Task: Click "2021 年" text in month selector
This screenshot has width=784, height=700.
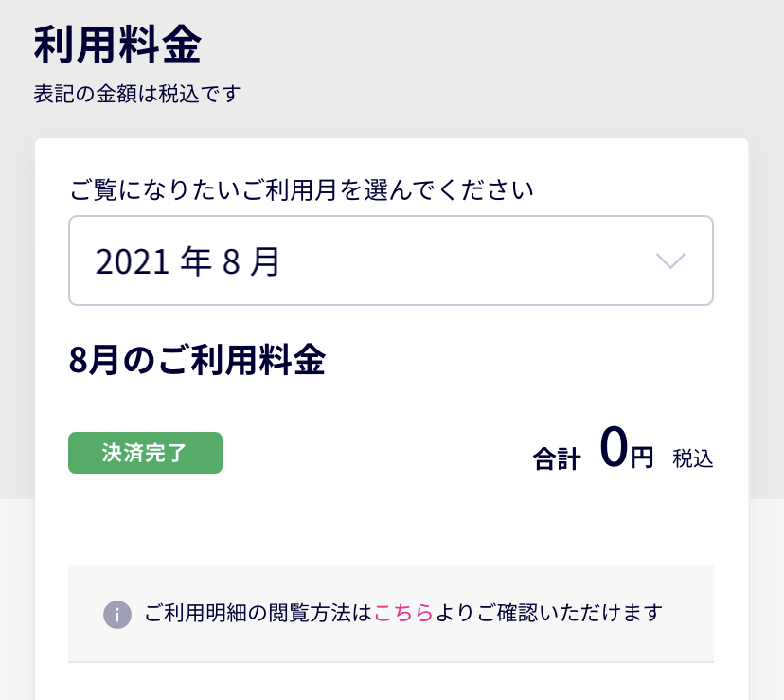Action: 152,261
